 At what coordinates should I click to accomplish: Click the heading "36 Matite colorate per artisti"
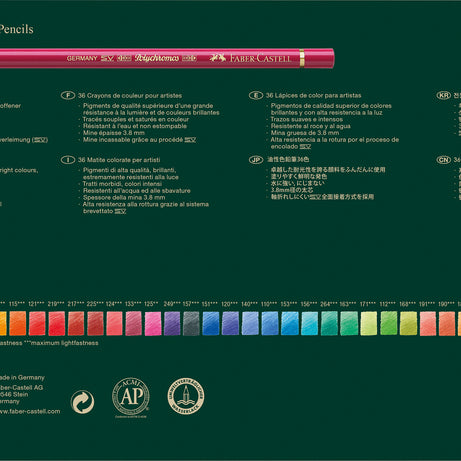[x=119, y=160]
